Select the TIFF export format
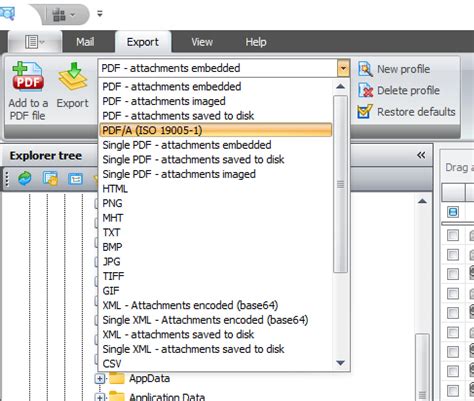Viewport: 474px width, 401px height. coord(215,276)
